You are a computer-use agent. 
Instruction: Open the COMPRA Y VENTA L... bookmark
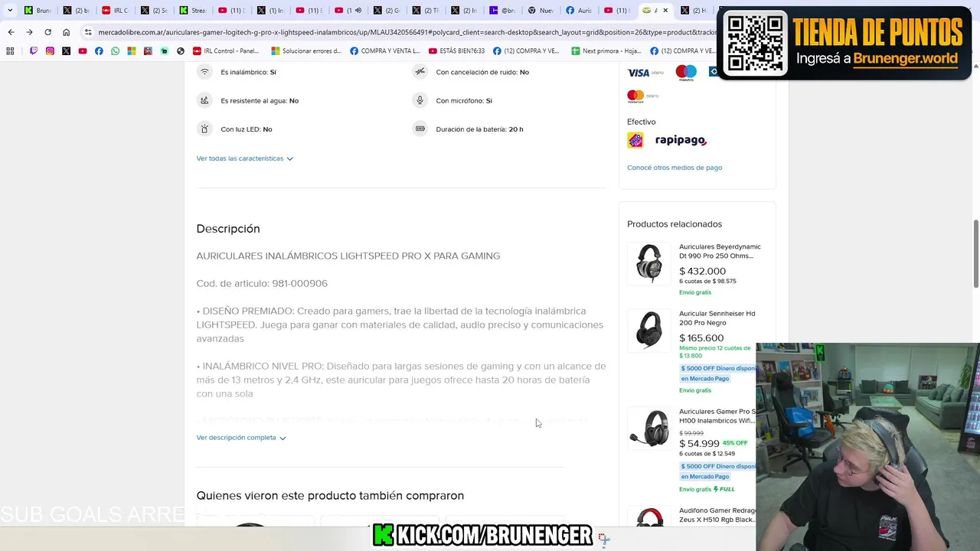[385, 51]
